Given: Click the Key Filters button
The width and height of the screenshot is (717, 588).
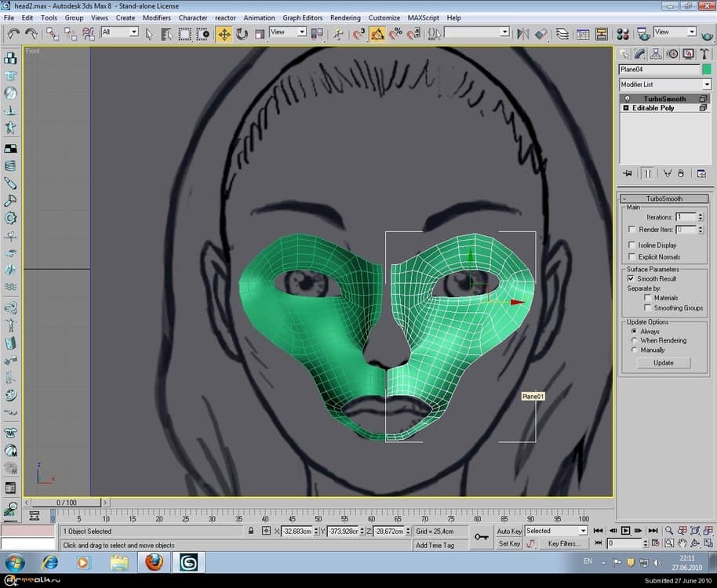Looking at the screenshot, I should point(563,544).
